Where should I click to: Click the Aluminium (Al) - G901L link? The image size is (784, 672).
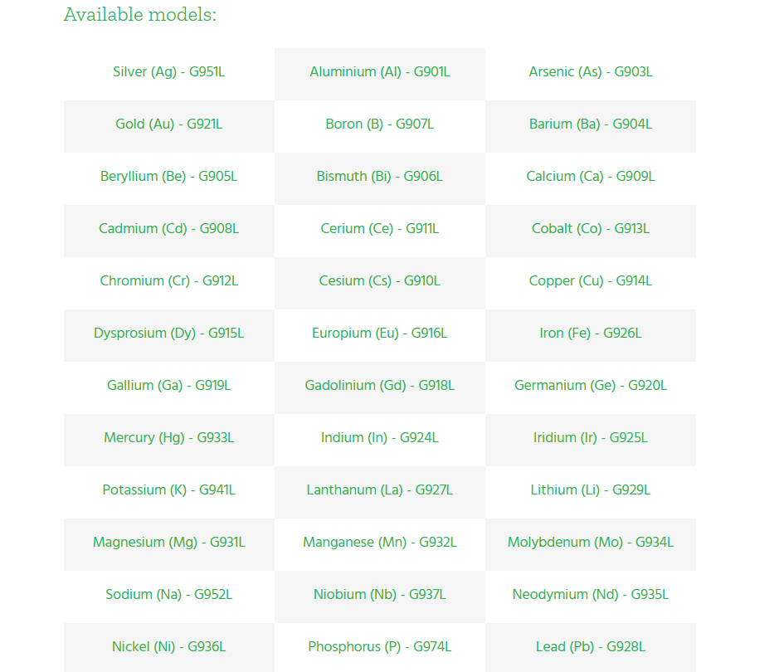(x=380, y=72)
